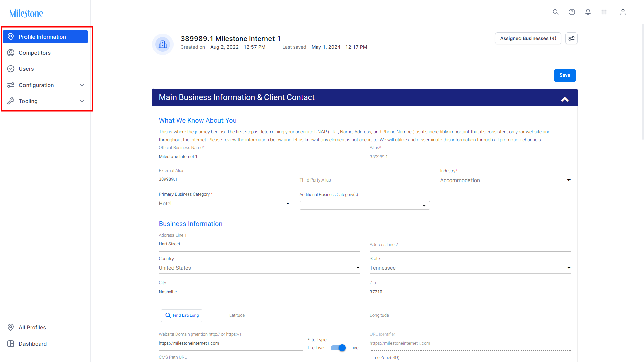Open Assigned Businesses (4)
Image resolution: width=644 pixels, height=362 pixels.
(x=528, y=38)
